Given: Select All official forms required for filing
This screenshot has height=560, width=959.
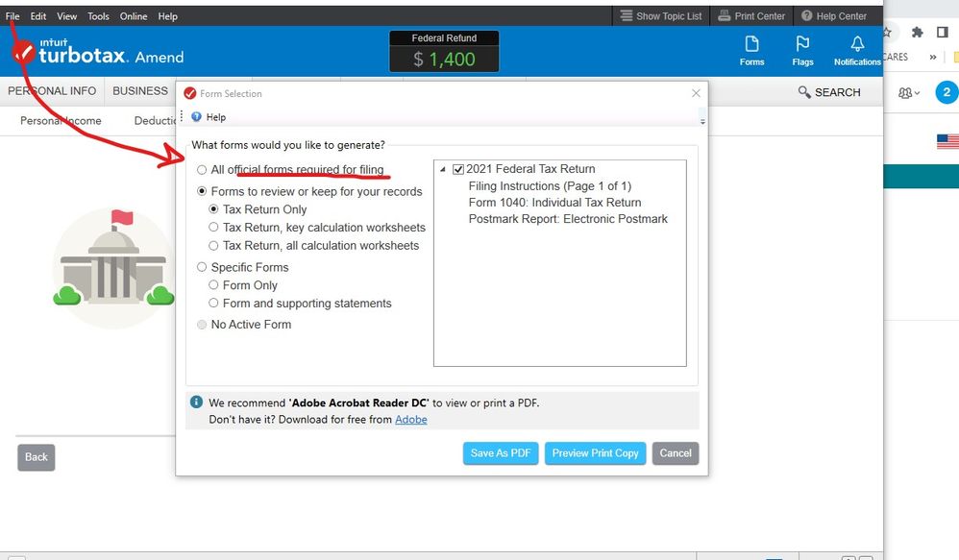Looking at the screenshot, I should (x=201, y=170).
